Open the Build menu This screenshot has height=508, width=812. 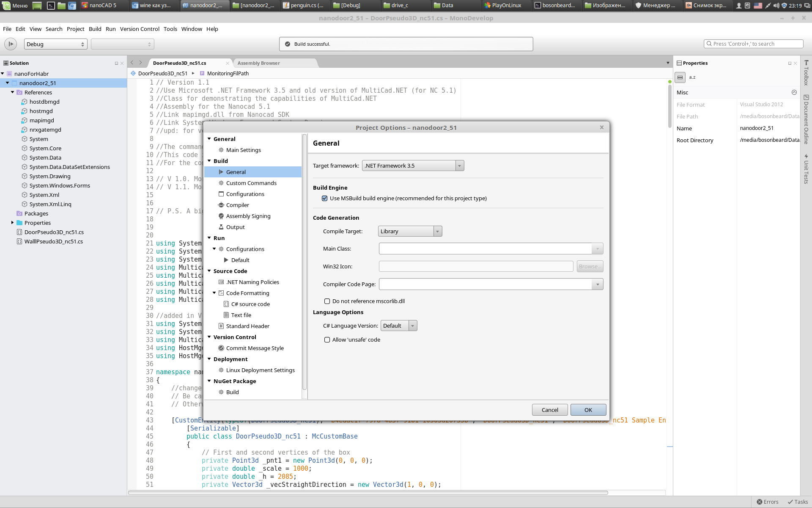pyautogui.click(x=95, y=29)
